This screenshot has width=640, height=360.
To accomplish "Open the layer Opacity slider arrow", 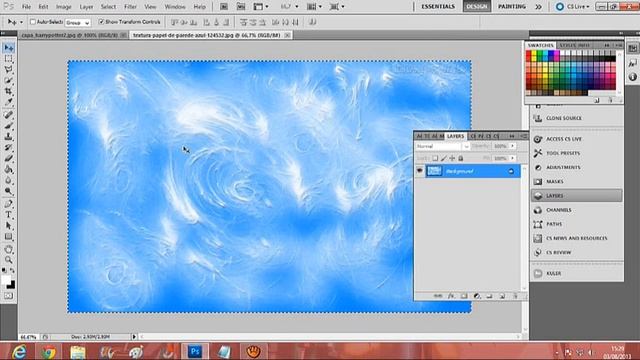I will coord(513,146).
